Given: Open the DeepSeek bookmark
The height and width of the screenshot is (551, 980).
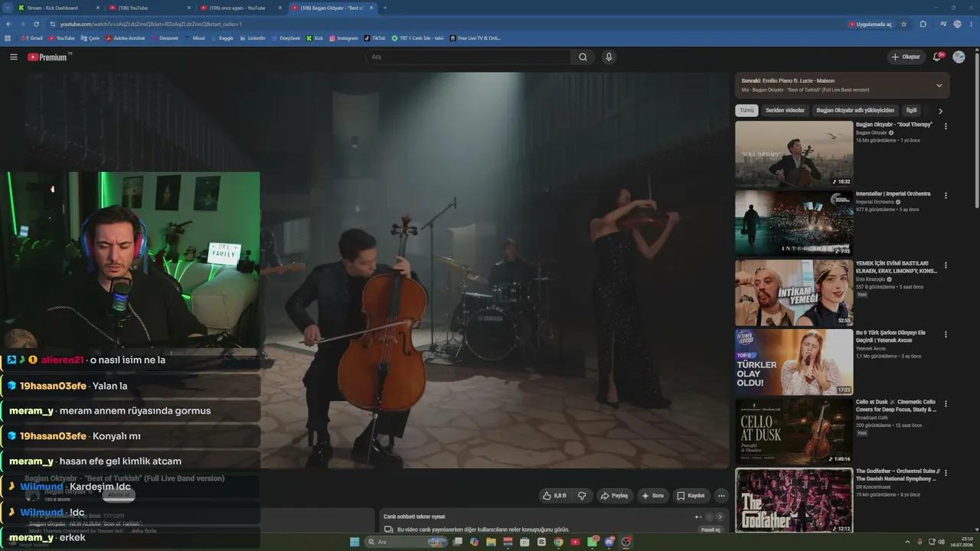Looking at the screenshot, I should pos(286,37).
